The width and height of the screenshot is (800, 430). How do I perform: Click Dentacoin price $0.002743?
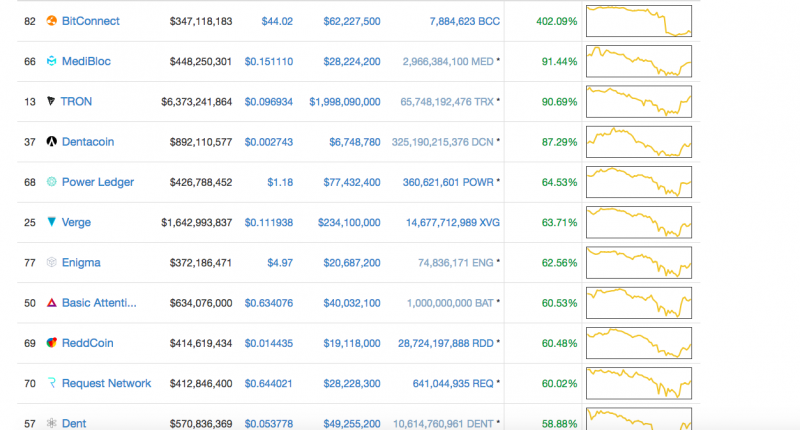coord(269,142)
